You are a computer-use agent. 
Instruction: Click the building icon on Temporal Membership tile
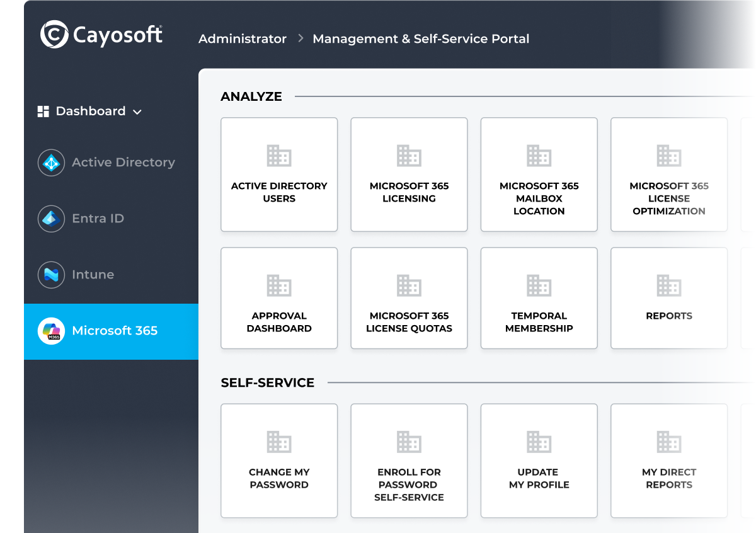(x=539, y=285)
